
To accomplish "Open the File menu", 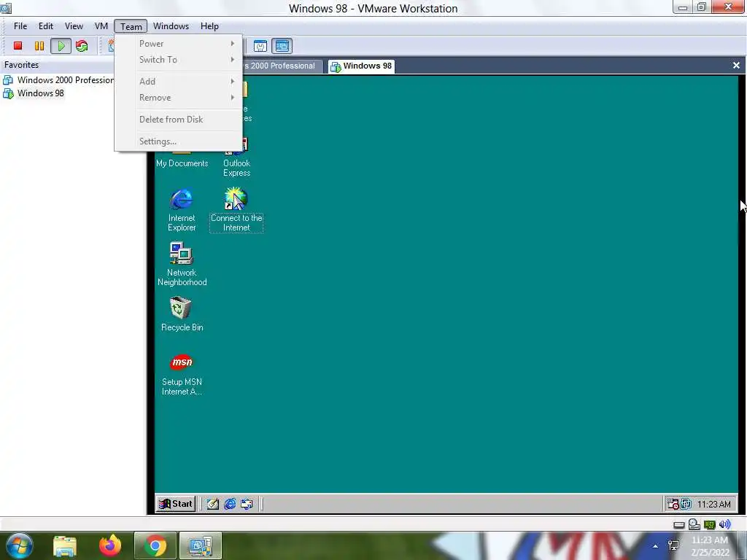I will [20, 26].
